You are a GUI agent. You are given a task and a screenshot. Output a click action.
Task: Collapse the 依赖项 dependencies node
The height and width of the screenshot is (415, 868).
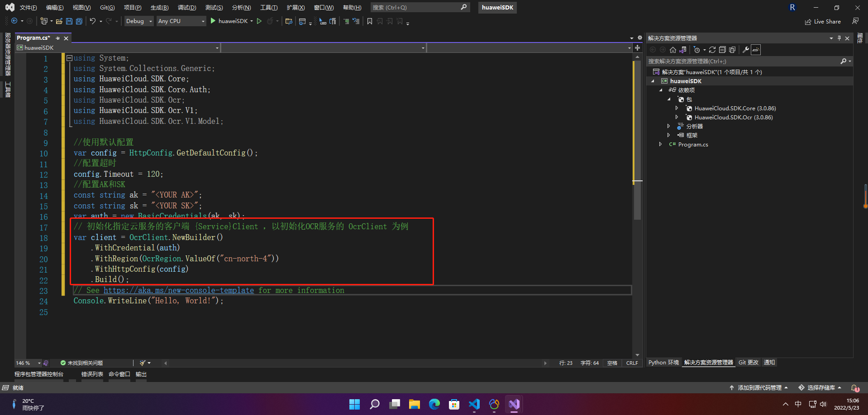point(661,90)
